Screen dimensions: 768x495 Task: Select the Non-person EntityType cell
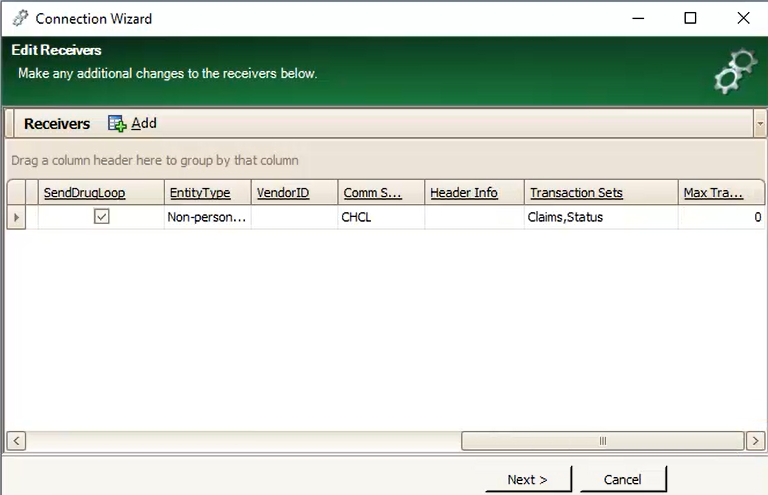click(207, 217)
